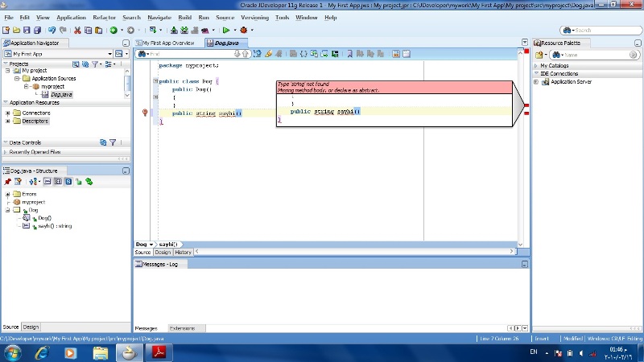This screenshot has width=644, height=362.
Task: Switch to the History editor tab
Action: coord(183,252)
